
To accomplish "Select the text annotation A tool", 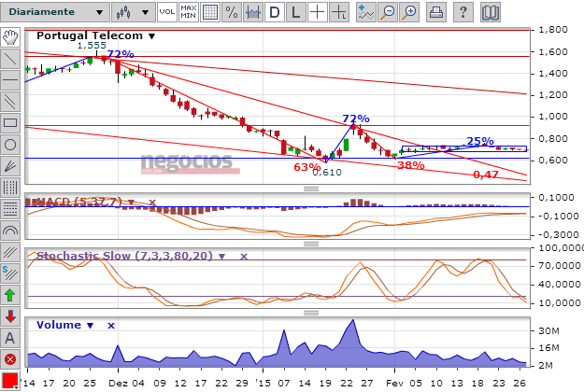I will coord(10,339).
